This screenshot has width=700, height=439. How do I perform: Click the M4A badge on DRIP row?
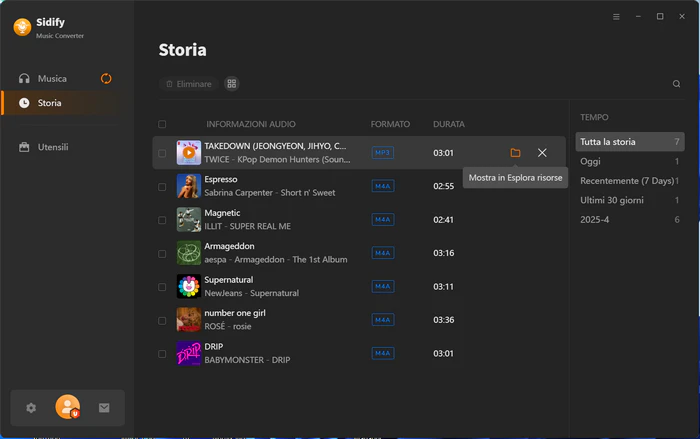click(x=383, y=353)
